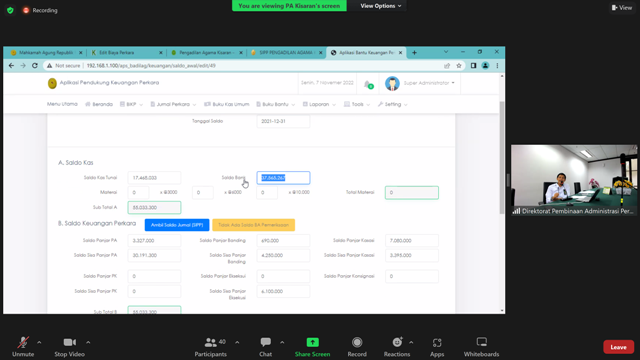Open the Reactions menu
This screenshot has height=360, width=640.
[x=397, y=347]
